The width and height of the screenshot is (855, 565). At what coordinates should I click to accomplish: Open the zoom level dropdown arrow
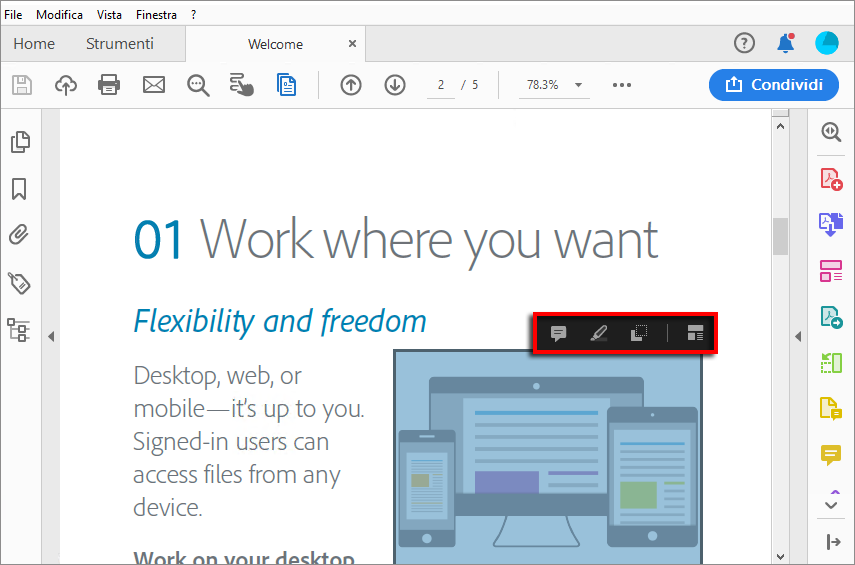click(x=579, y=85)
